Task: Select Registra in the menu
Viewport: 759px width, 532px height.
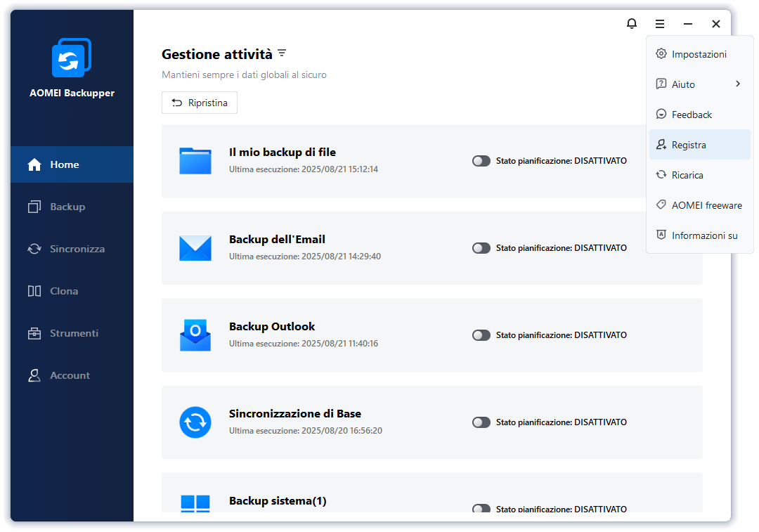Action: [689, 145]
